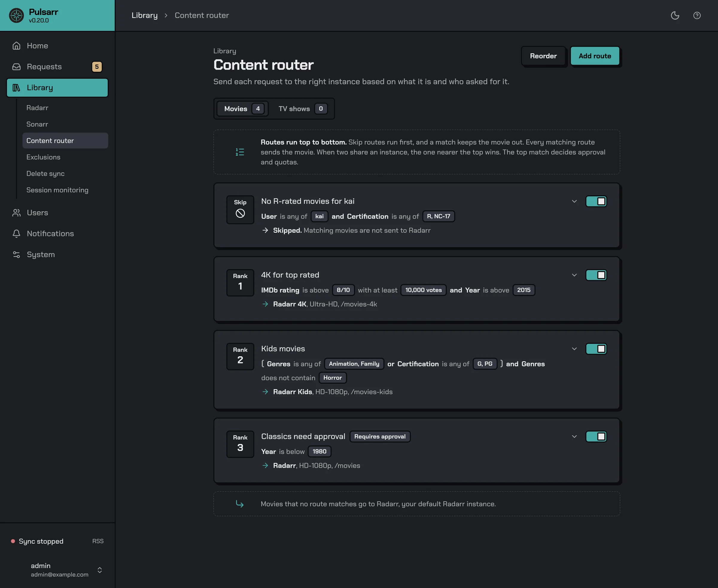Click the Requests badge showing 5
Screen dimensions: 718x588
pos(97,67)
